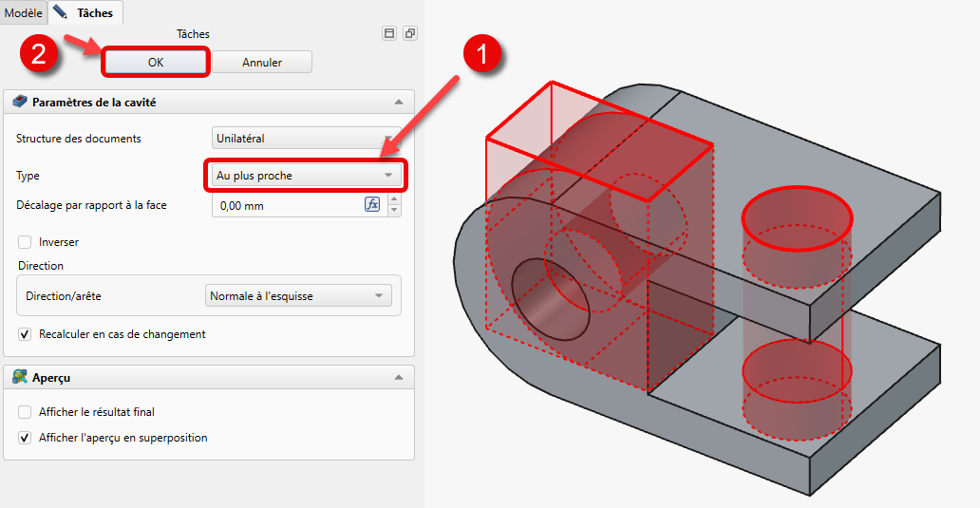
Task: Click the Aperçu section icon
Action: click(20, 378)
